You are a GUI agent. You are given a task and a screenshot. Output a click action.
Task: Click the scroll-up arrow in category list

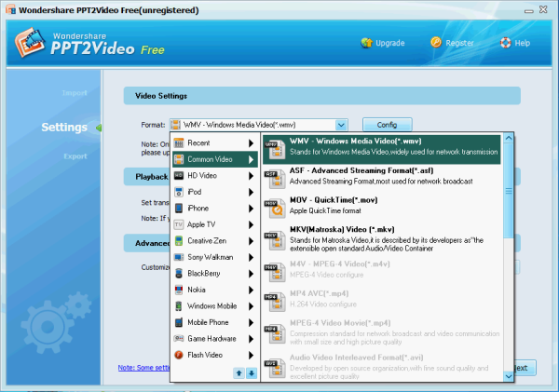(x=239, y=372)
